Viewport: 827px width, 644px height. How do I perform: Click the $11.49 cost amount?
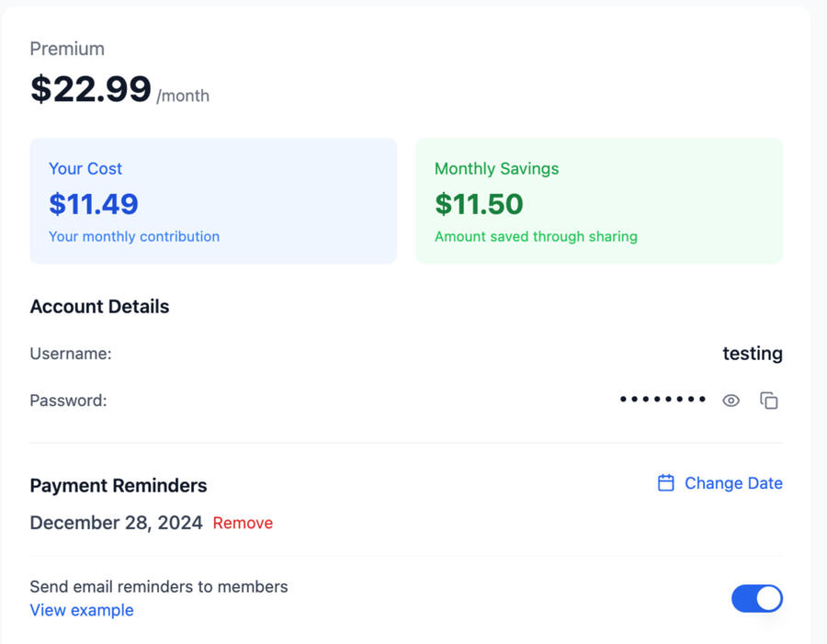94,203
